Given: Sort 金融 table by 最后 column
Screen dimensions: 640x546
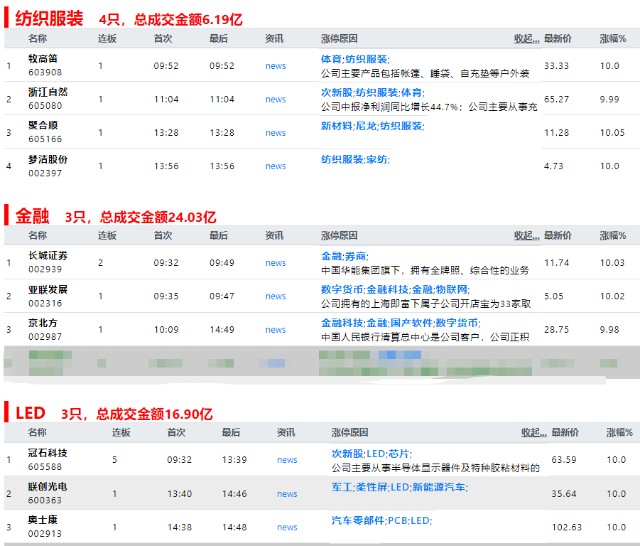Looking at the screenshot, I should click(218, 235).
